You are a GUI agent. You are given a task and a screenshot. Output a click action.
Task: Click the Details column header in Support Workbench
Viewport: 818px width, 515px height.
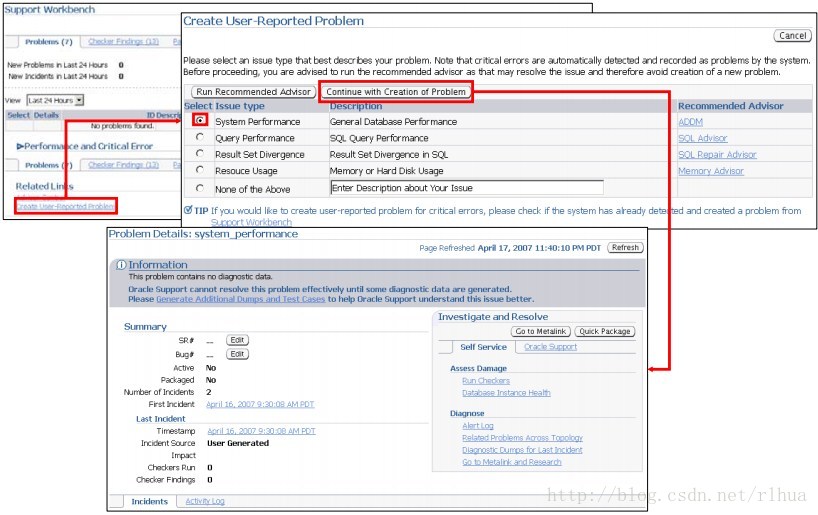(46, 115)
